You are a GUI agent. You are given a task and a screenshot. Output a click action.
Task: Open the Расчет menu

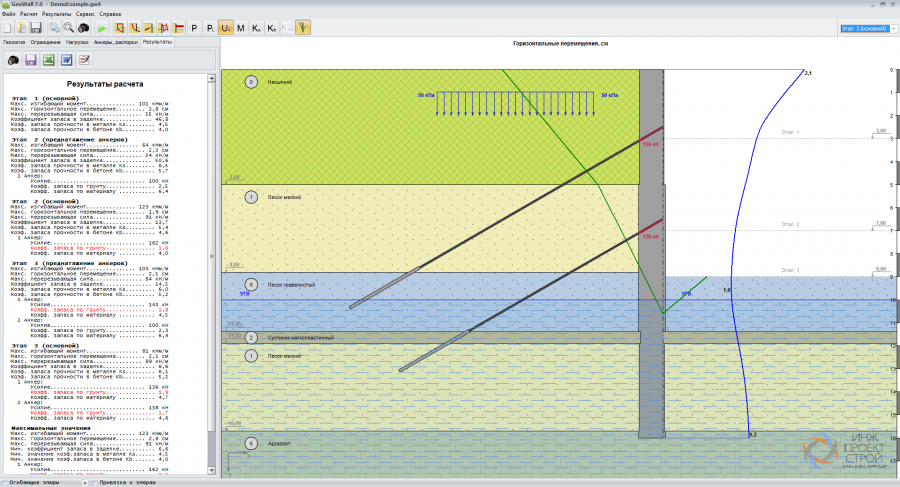click(29, 14)
